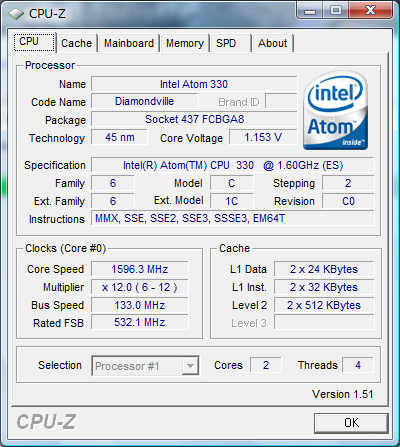Click the 'Selection' label

point(60,365)
